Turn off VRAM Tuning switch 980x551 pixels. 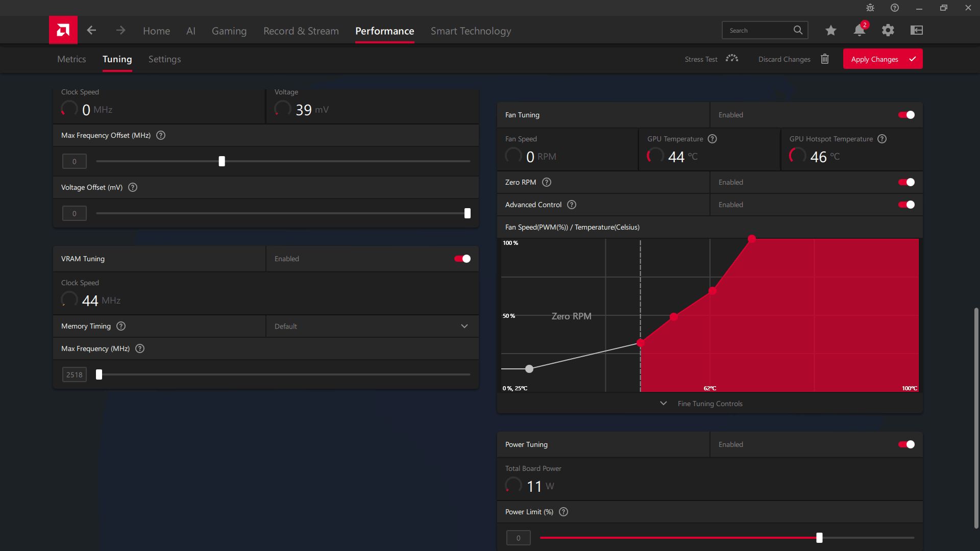[462, 259]
